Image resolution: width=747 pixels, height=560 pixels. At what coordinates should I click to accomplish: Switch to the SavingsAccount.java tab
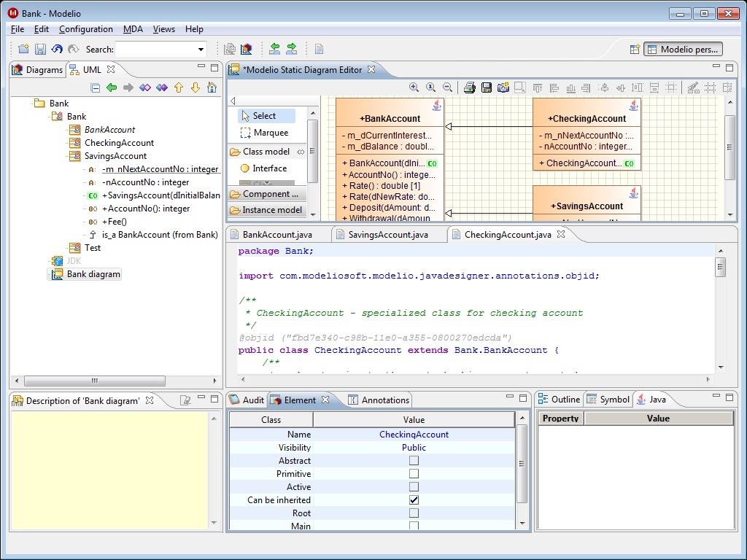[387, 235]
